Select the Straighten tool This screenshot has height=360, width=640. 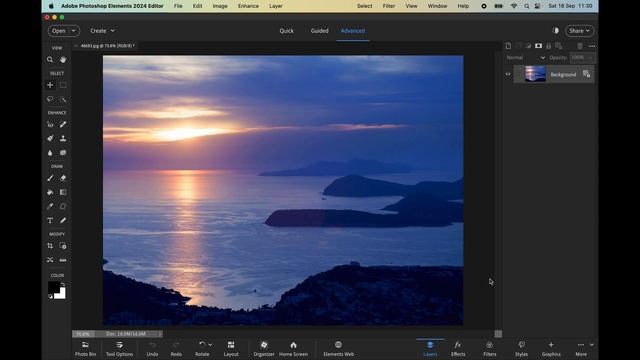click(63, 260)
